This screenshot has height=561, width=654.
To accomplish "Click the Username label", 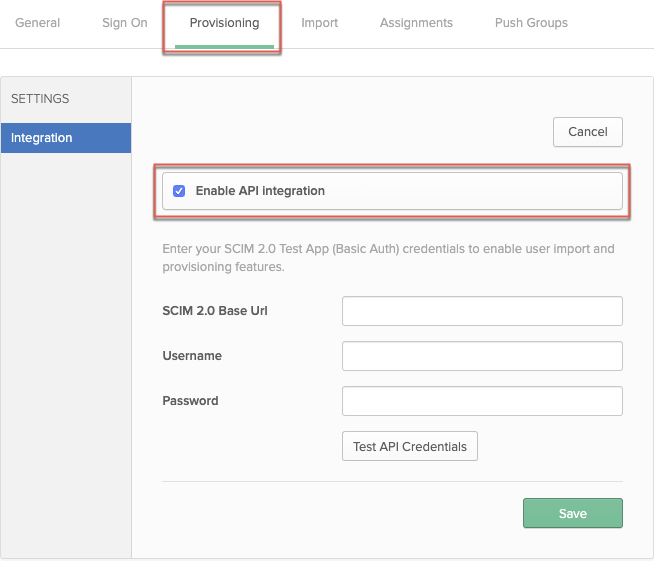I will (x=192, y=356).
